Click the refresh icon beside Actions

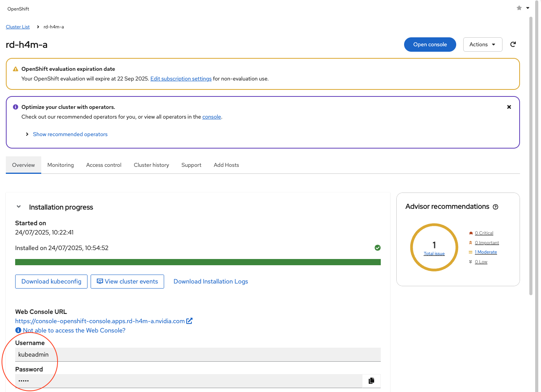513,44
